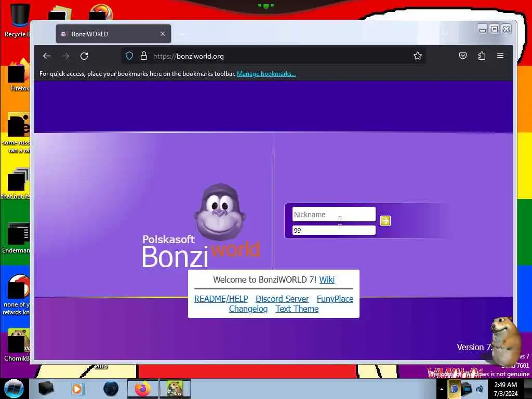Open the hamster Box taskbar icon
The width and height of the screenshot is (532, 399).
tap(175, 389)
